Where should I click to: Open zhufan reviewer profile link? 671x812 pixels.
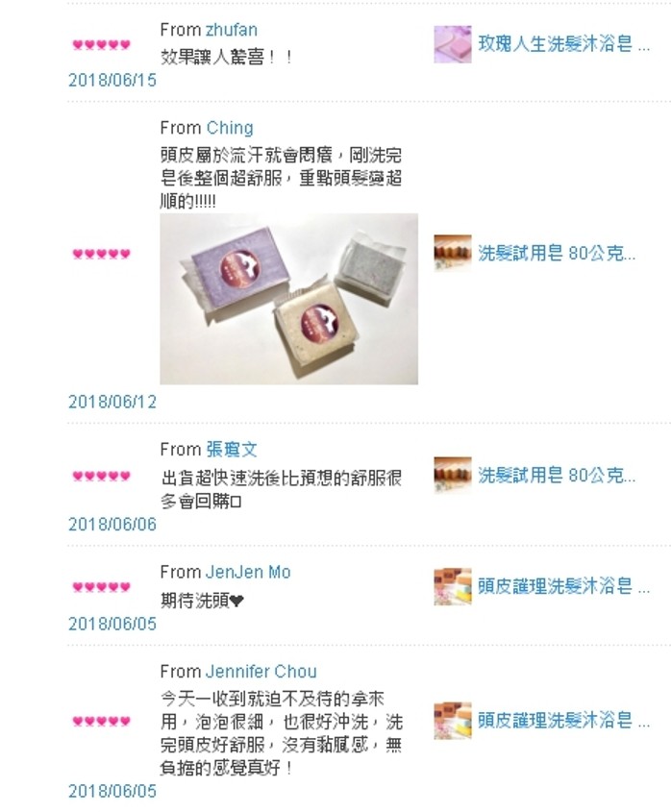pyautogui.click(x=232, y=30)
